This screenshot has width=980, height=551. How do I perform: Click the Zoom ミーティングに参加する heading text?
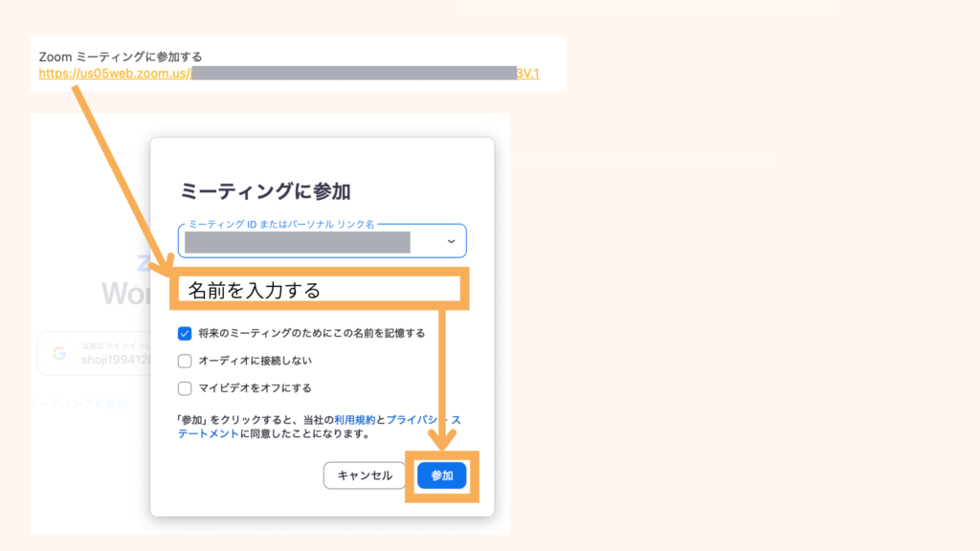coord(120,56)
